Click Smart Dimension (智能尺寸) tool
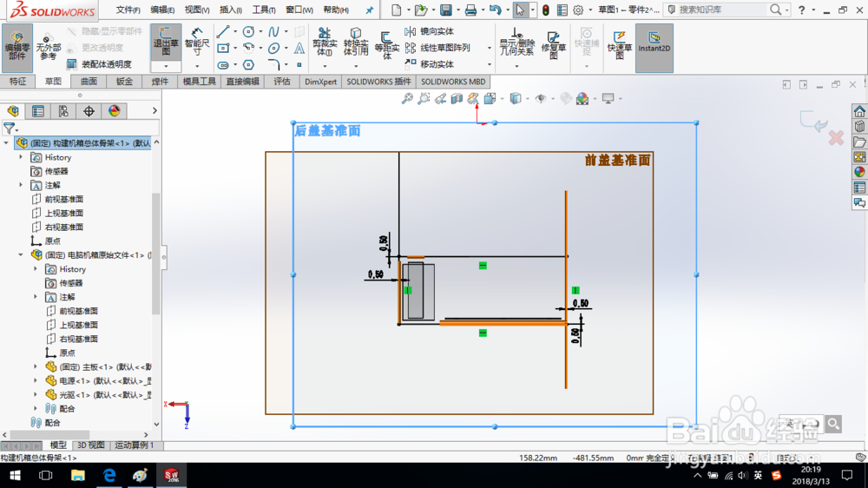868x488 pixels. 197,42
